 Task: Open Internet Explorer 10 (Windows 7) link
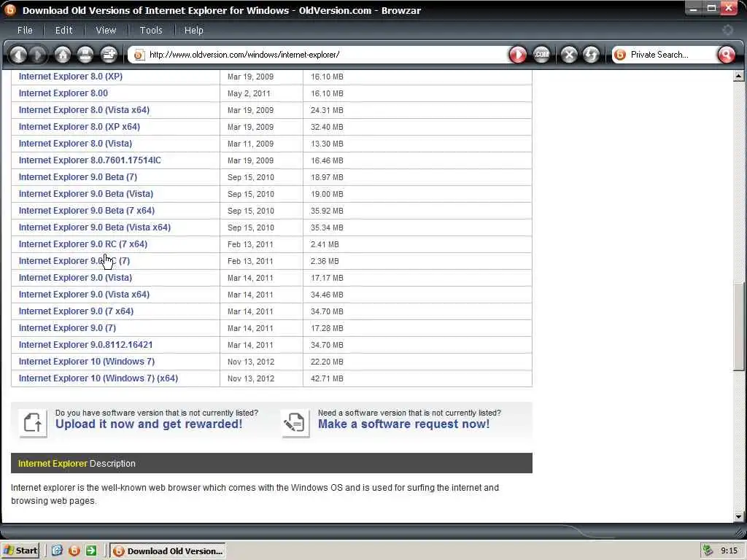click(87, 361)
